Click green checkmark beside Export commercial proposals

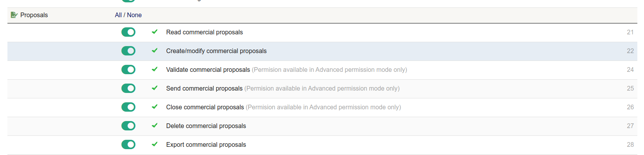pyautogui.click(x=155, y=144)
